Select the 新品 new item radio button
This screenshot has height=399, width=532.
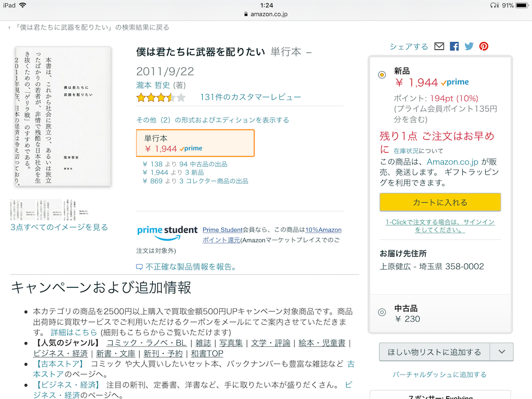pos(382,75)
